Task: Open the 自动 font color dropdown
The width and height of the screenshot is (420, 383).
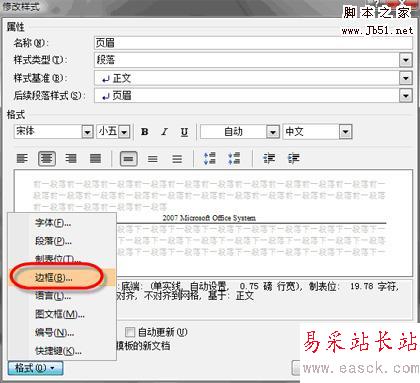Action: (x=273, y=132)
